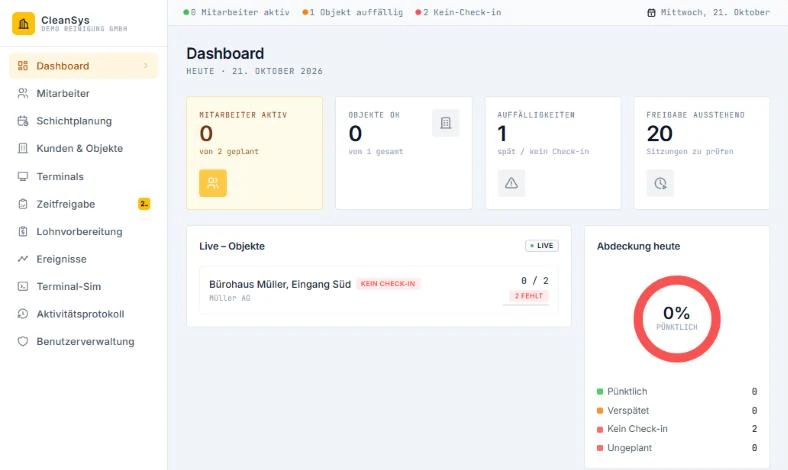Click the LIVE status badge
788x470 pixels.
(x=542, y=246)
